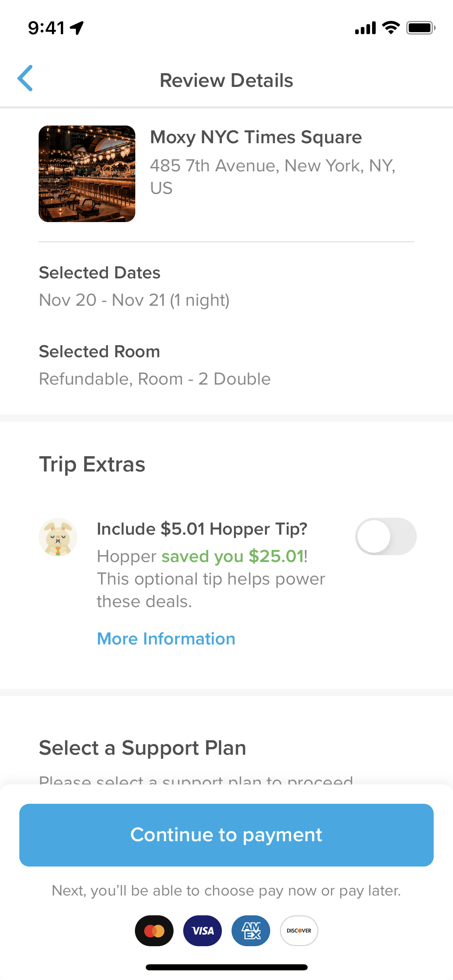Open the More Information link
453x980 pixels.
coord(166,639)
